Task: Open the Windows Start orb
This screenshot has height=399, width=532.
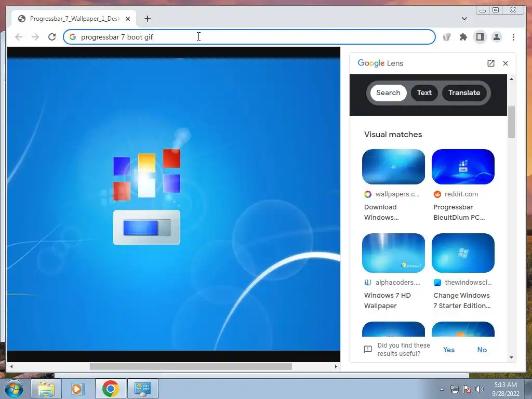Action: pos(14,389)
